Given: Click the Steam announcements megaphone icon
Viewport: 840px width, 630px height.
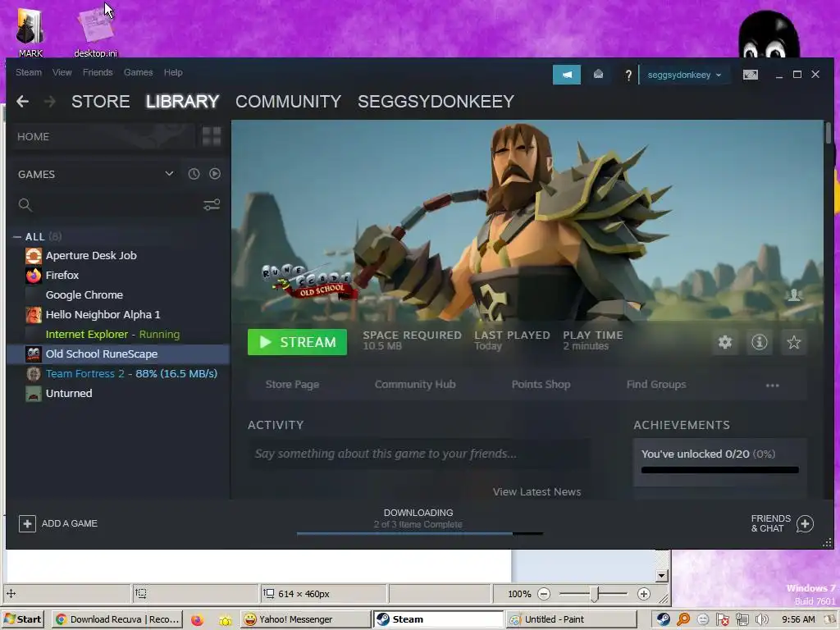Looking at the screenshot, I should point(566,75).
